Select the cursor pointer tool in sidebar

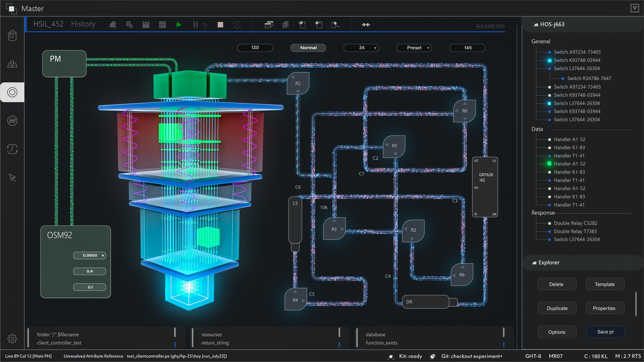pos(12,178)
